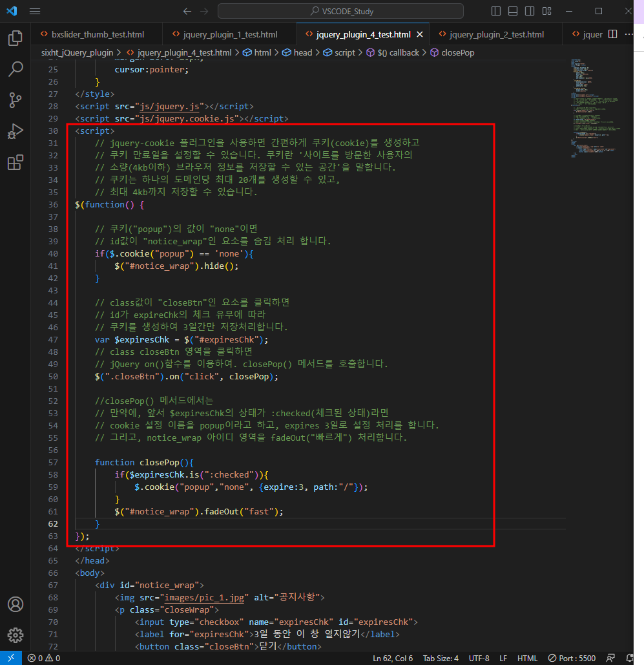The image size is (644, 665).
Task: Show problems via errors and warnings counter
Action: click(x=44, y=658)
